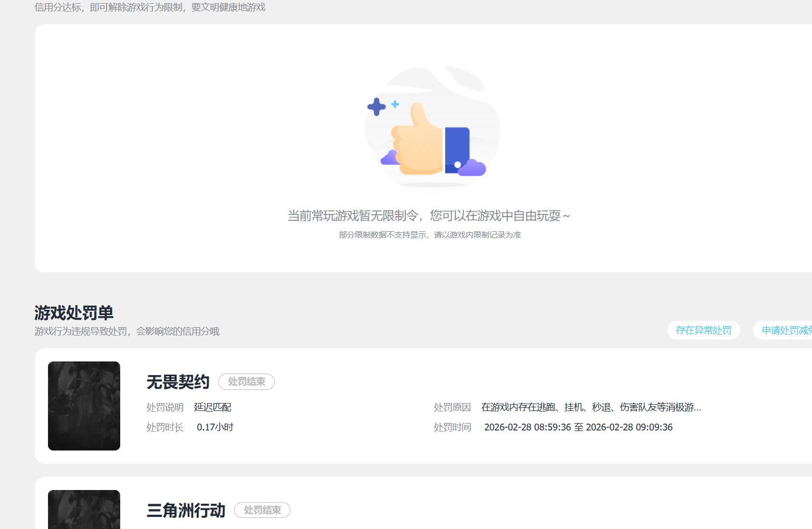Viewport: 812px width, 529px height.
Task: Click the penalty time range 2026-02-28 08:59:36
Action: (578, 427)
